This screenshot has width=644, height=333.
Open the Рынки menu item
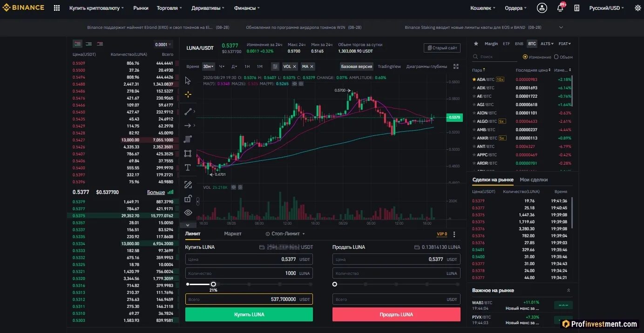click(141, 8)
